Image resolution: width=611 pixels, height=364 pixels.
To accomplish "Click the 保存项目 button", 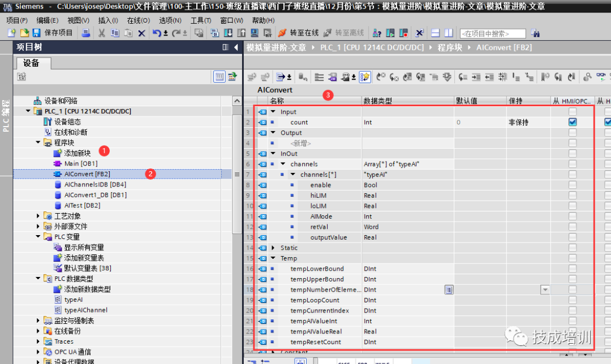I will (58, 33).
